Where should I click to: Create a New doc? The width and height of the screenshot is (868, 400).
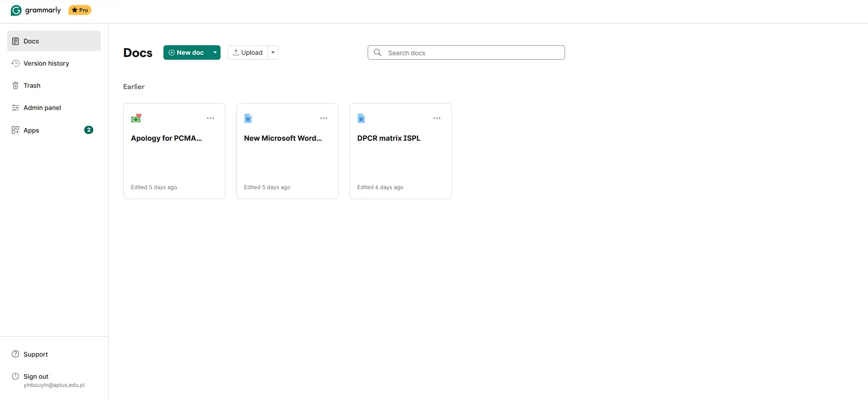pyautogui.click(x=186, y=52)
